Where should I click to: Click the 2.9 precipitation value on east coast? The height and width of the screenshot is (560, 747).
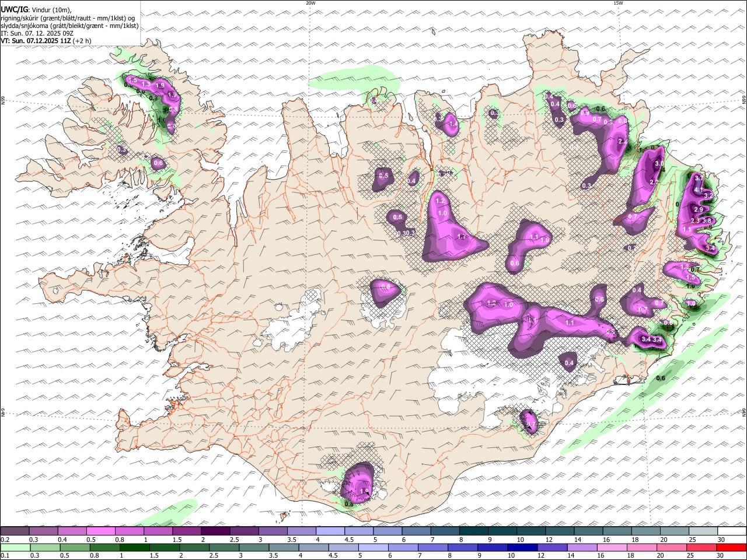[x=697, y=209]
